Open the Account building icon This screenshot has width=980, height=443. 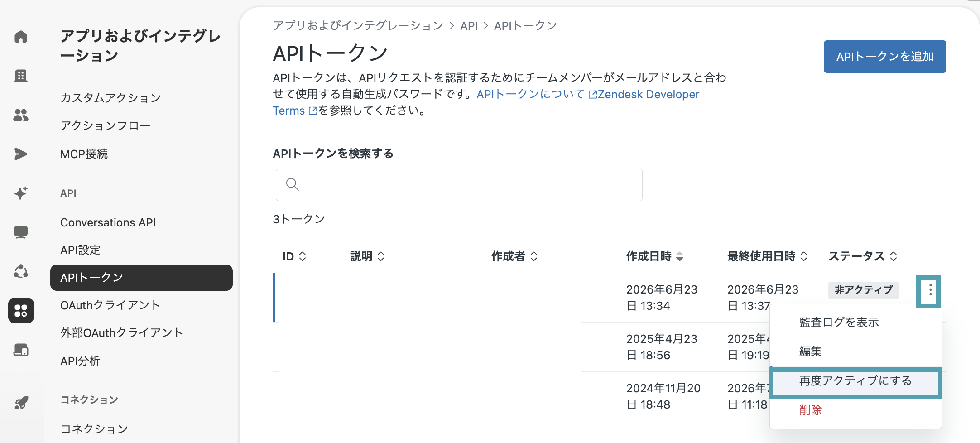21,76
